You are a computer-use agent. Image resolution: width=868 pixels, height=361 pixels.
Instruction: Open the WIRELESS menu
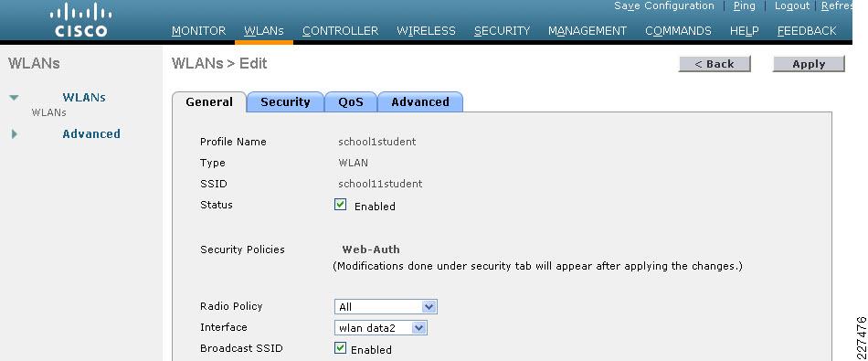pyautogui.click(x=427, y=31)
